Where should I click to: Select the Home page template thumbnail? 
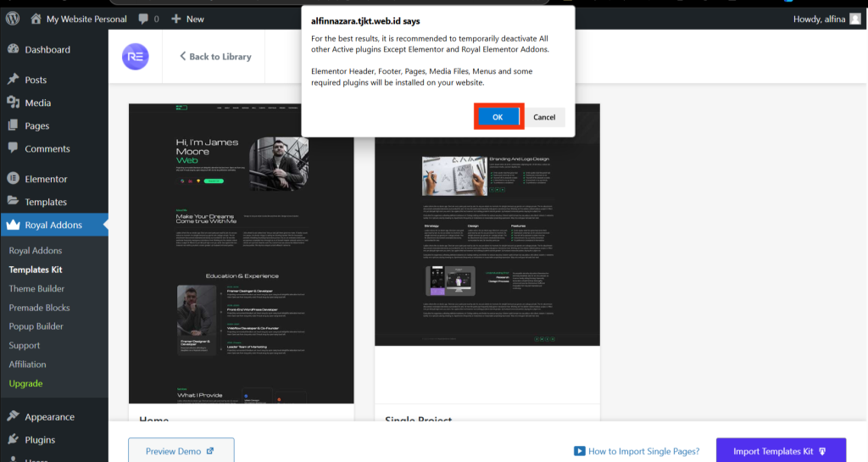[x=241, y=253]
